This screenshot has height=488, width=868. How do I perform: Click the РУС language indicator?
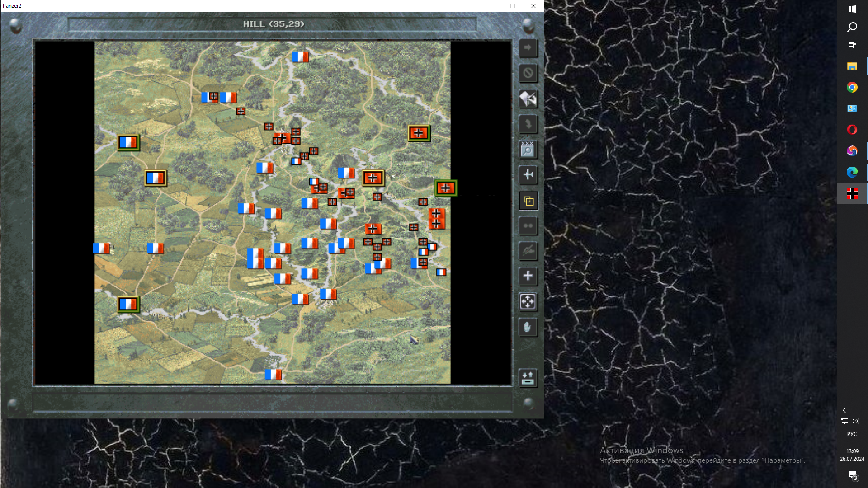pos(852,434)
